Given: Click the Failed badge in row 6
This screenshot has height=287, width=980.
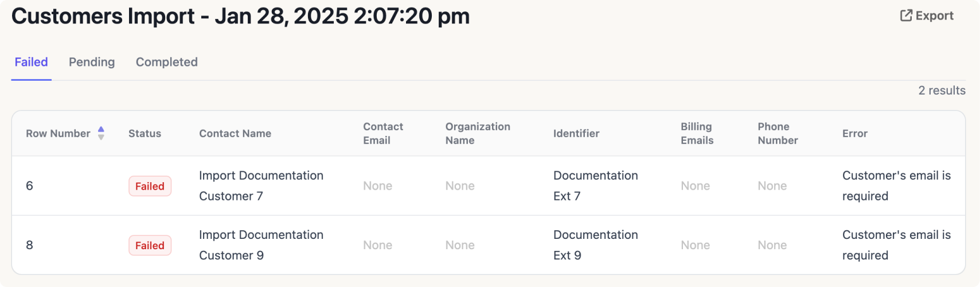Looking at the screenshot, I should point(150,186).
